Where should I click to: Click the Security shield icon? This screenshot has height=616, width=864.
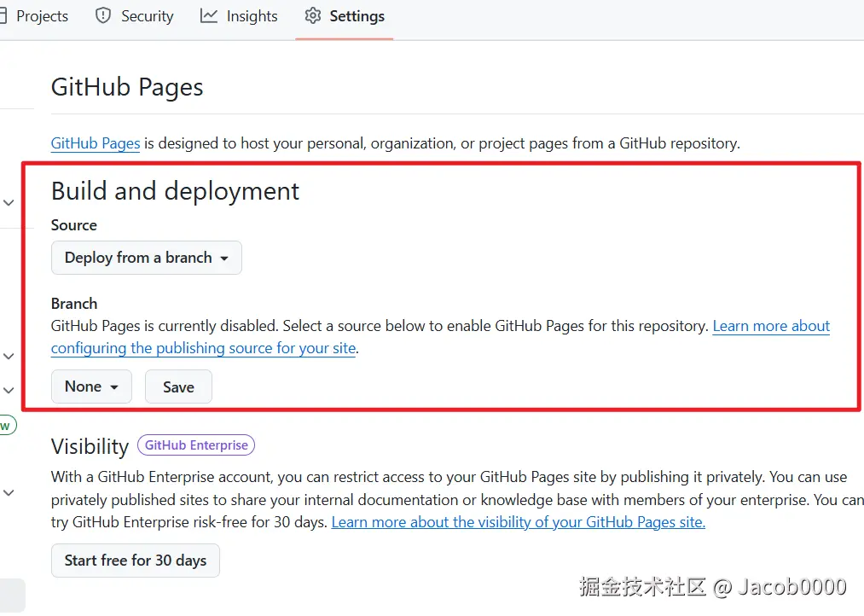[x=103, y=16]
